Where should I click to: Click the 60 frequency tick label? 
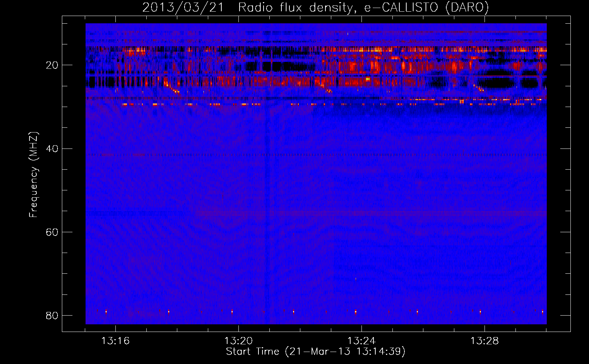point(52,232)
